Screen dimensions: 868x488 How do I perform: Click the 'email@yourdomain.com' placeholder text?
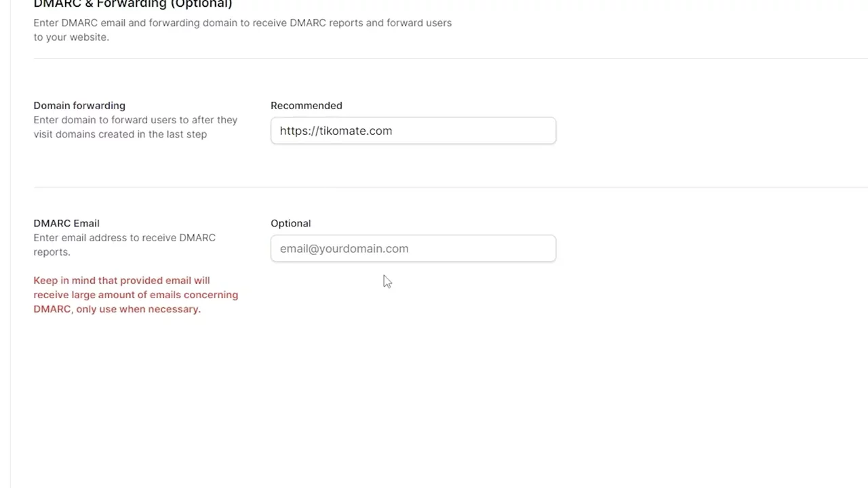coord(344,249)
